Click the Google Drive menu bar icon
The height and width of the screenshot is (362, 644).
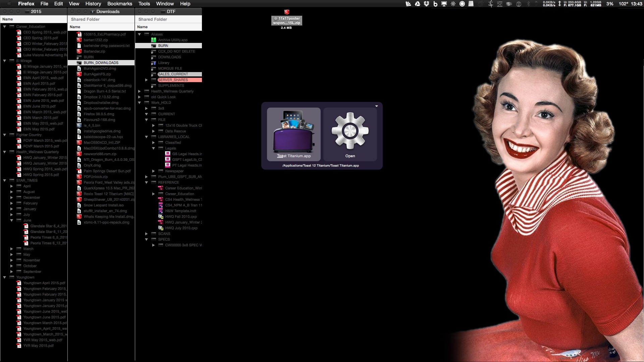[x=418, y=4]
